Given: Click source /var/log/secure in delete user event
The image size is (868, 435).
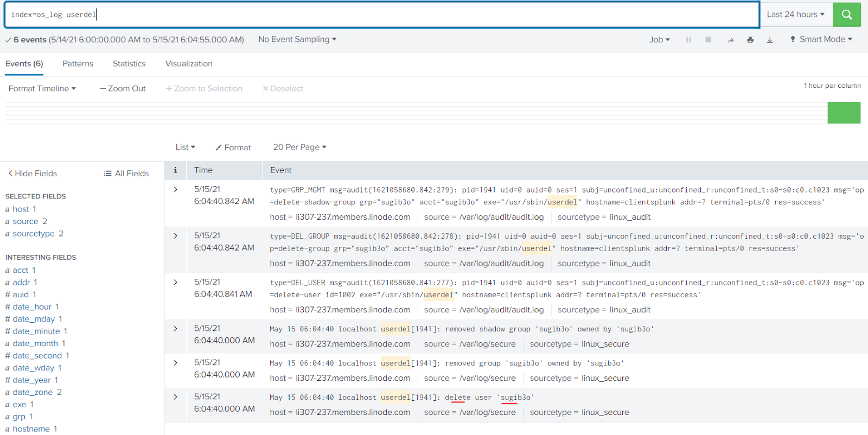Looking at the screenshot, I should click(x=488, y=412).
